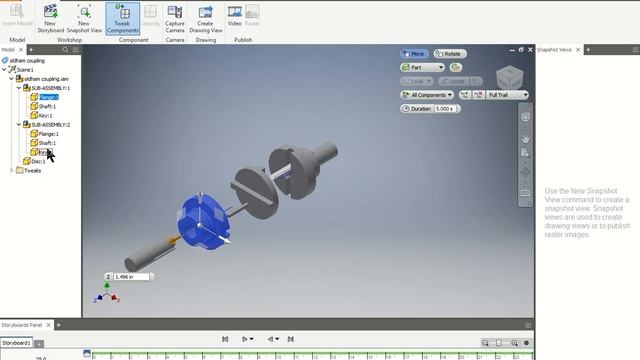Viewport: 640px width, 360px height.
Task: Play the storyboard in reverse
Action: 270,339
